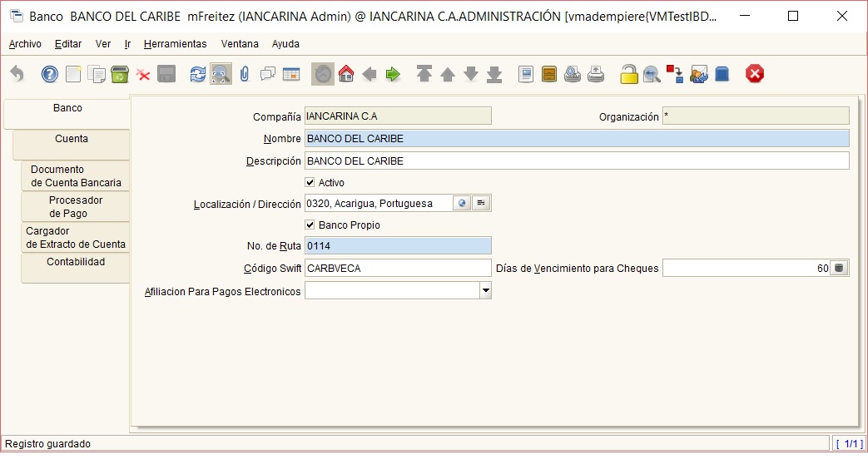Open the Herramientas menu
The image size is (868, 474).
click(175, 44)
